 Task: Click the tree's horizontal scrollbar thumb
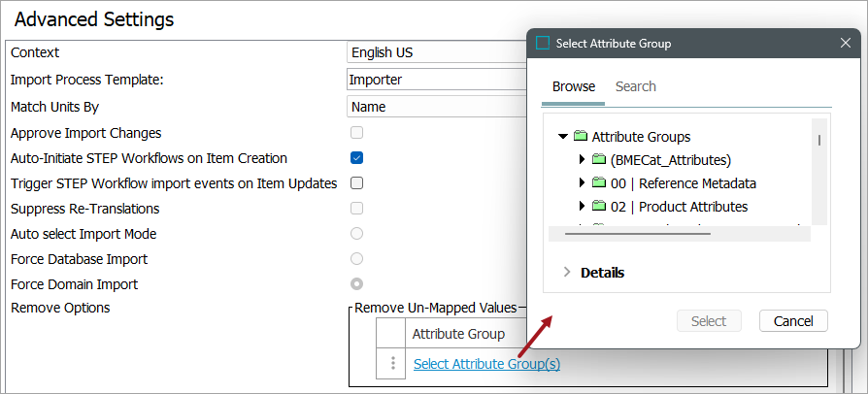pyautogui.click(x=638, y=234)
